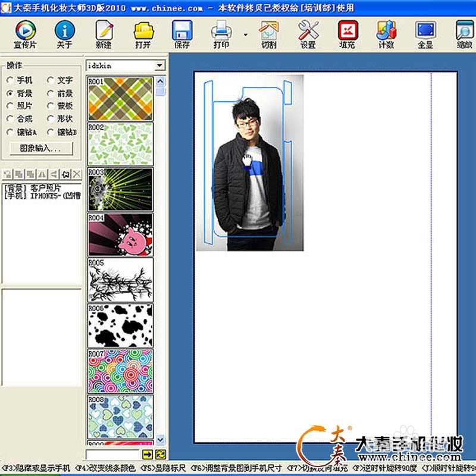The height and width of the screenshot is (476, 476).
Task: Click <F3>隐藏或显示手机 status hint
Action: (x=36, y=468)
